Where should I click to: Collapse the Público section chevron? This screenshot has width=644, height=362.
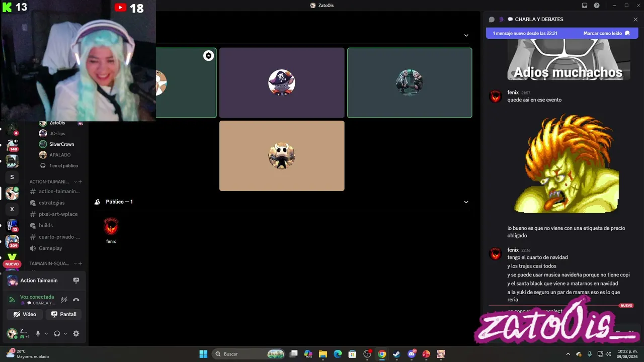coord(466,202)
